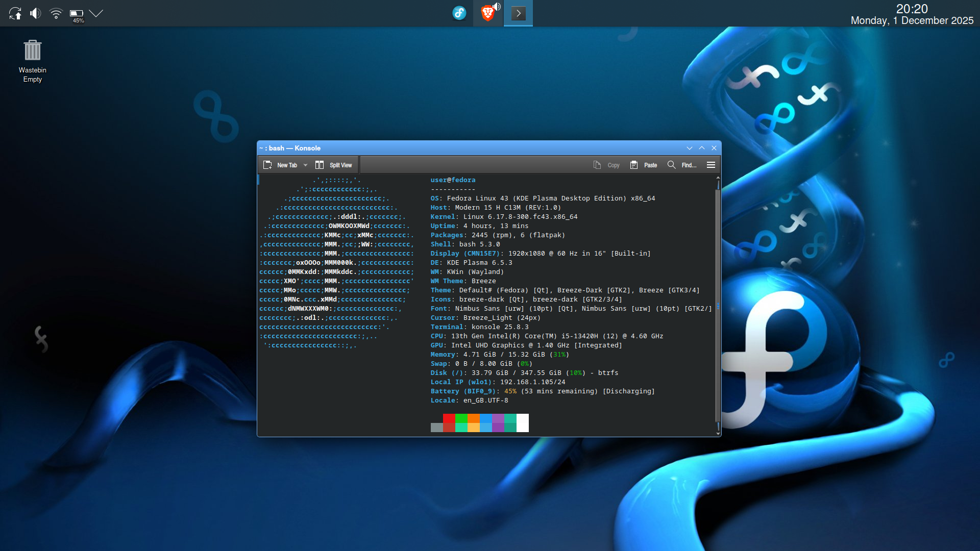Click the Split View button
Viewport: 980px width, 551px height.
tap(334, 165)
